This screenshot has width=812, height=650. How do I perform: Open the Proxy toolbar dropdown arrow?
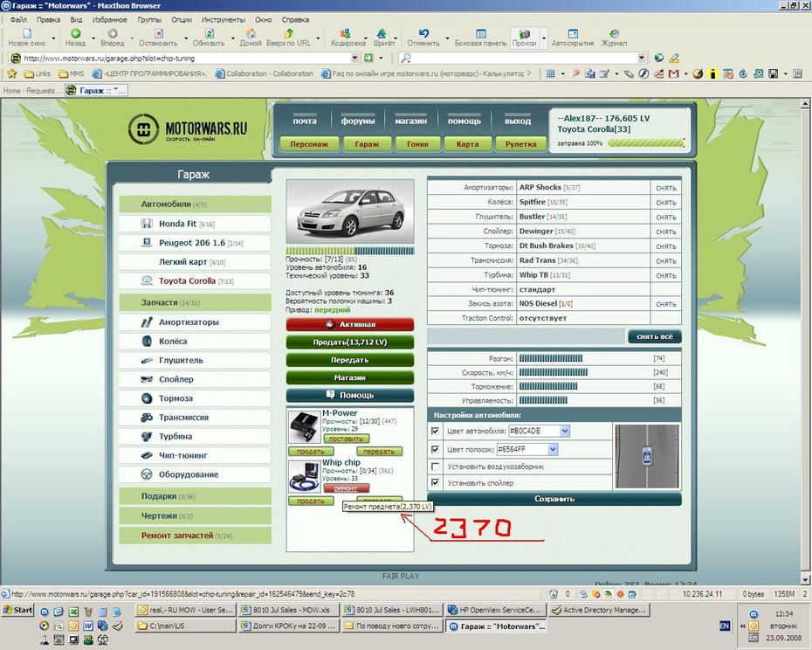[x=544, y=38]
